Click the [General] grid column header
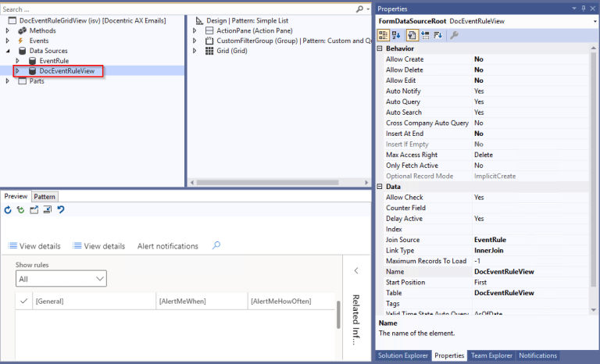 [x=94, y=302]
